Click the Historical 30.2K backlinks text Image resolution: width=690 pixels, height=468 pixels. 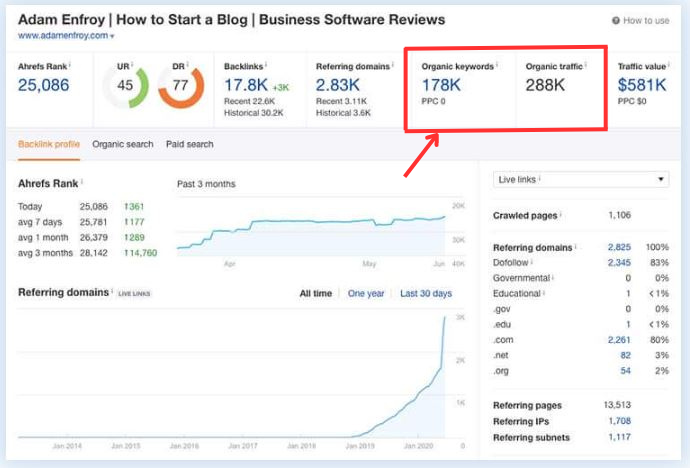point(254,113)
